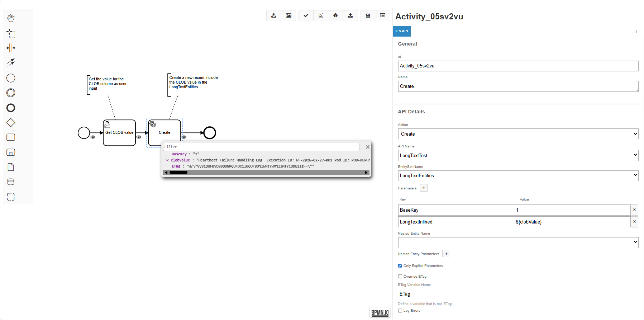Screen dimensions: 644x320
Task: Export diagram as image
Action: [288, 15]
